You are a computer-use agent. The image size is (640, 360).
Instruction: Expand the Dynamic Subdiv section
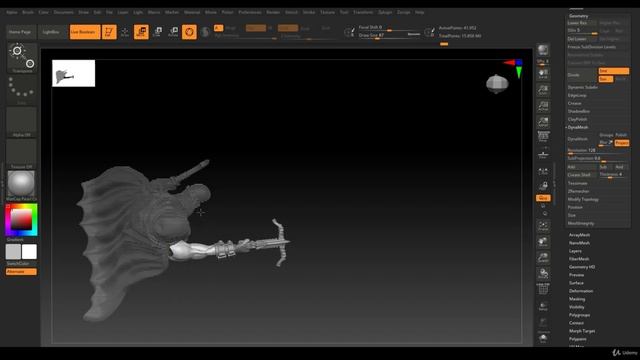(x=582, y=87)
